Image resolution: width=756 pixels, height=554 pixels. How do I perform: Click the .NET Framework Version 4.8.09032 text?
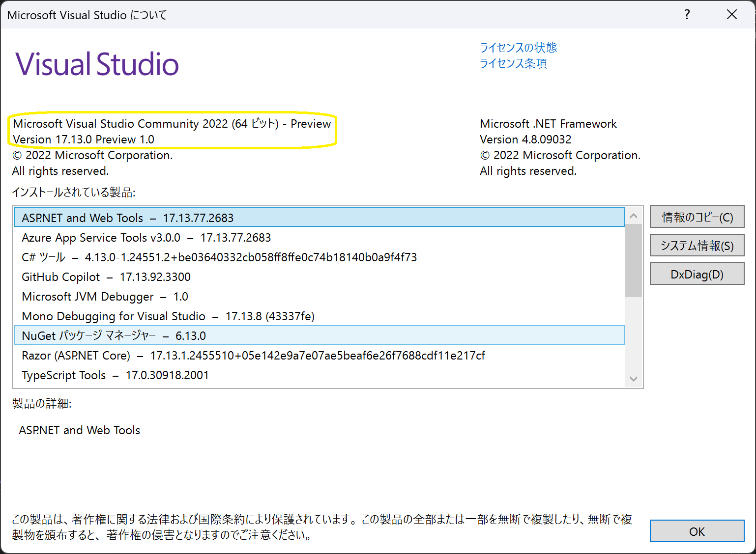(x=525, y=139)
